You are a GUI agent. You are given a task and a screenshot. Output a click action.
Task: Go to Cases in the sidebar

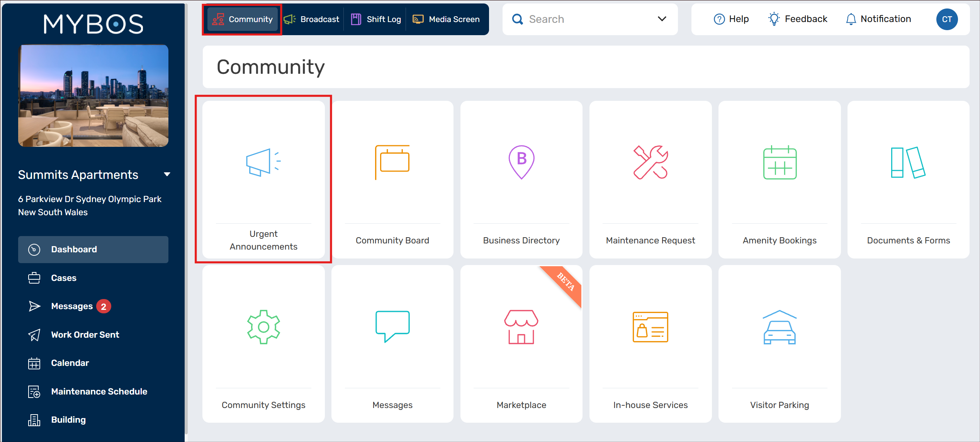click(64, 278)
